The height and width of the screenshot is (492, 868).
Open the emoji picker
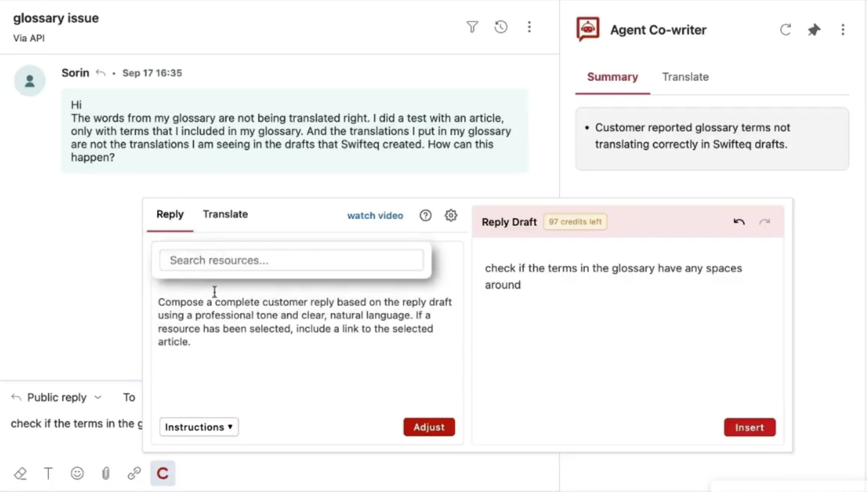pyautogui.click(x=77, y=473)
